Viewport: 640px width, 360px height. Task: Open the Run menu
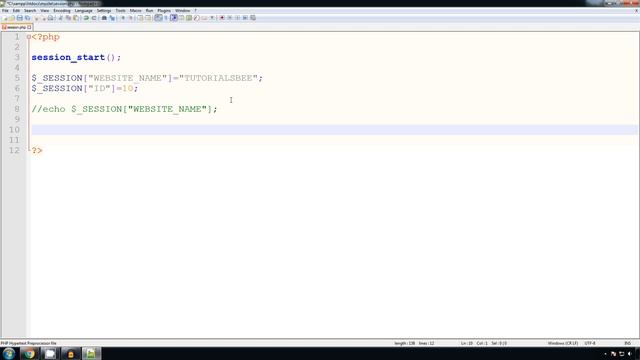click(x=149, y=11)
